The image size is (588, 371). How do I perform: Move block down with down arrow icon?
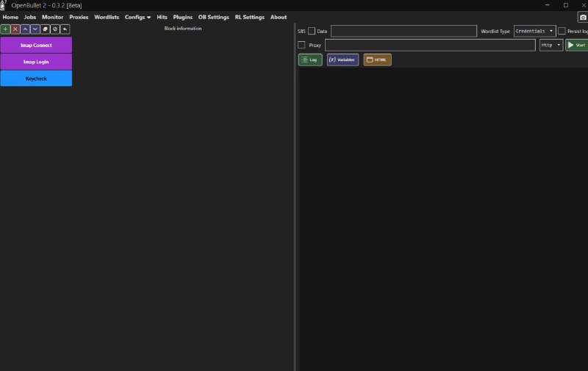(x=35, y=29)
